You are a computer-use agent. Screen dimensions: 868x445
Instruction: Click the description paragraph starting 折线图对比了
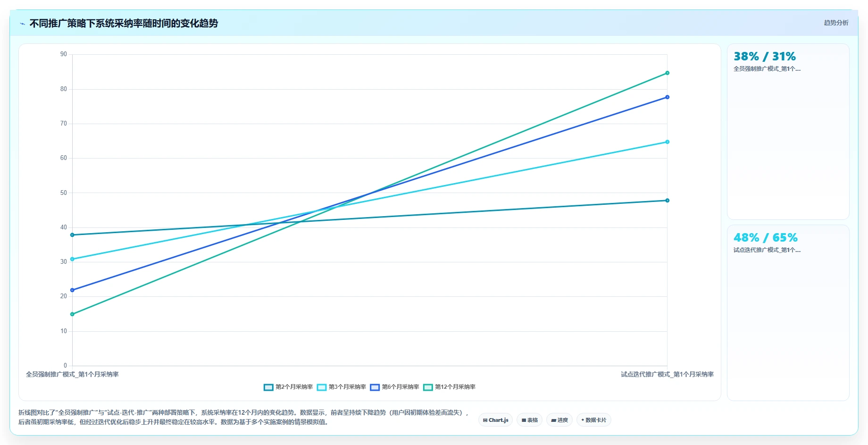tap(244, 418)
